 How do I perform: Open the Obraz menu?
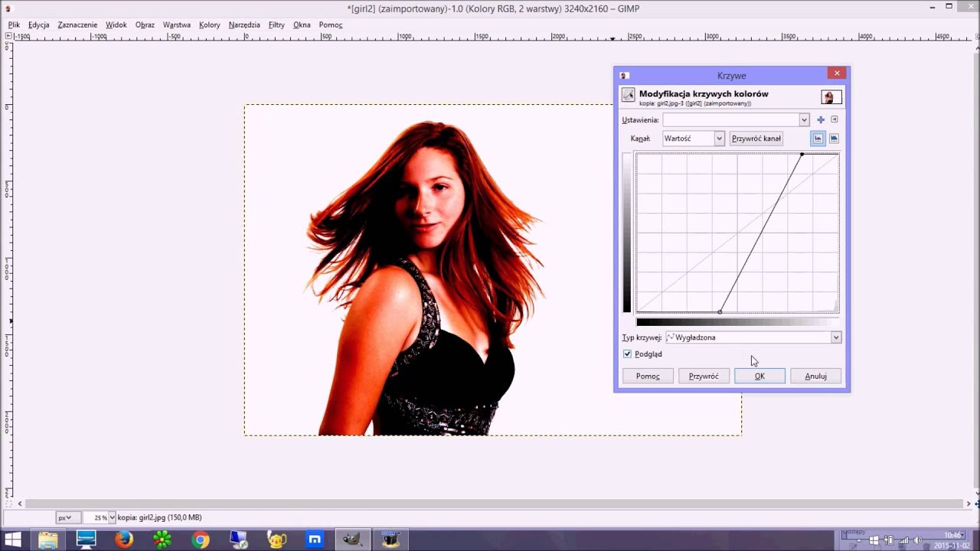coord(145,24)
